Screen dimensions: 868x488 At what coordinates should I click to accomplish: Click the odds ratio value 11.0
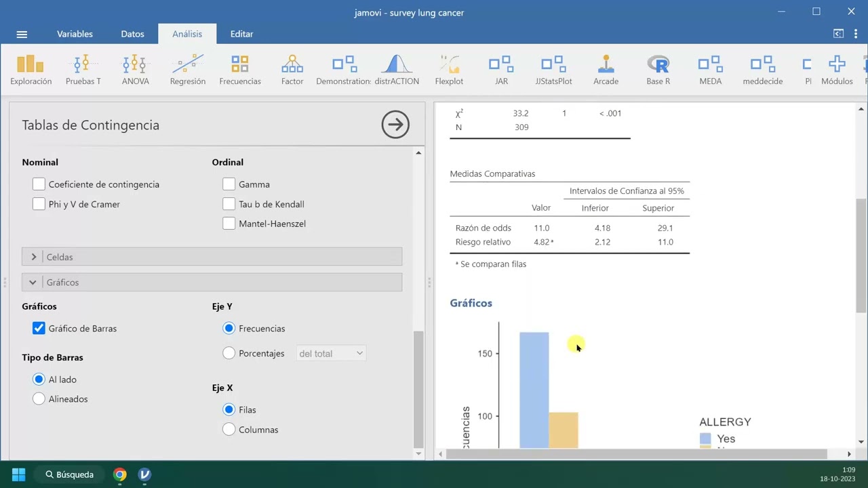[541, 228]
